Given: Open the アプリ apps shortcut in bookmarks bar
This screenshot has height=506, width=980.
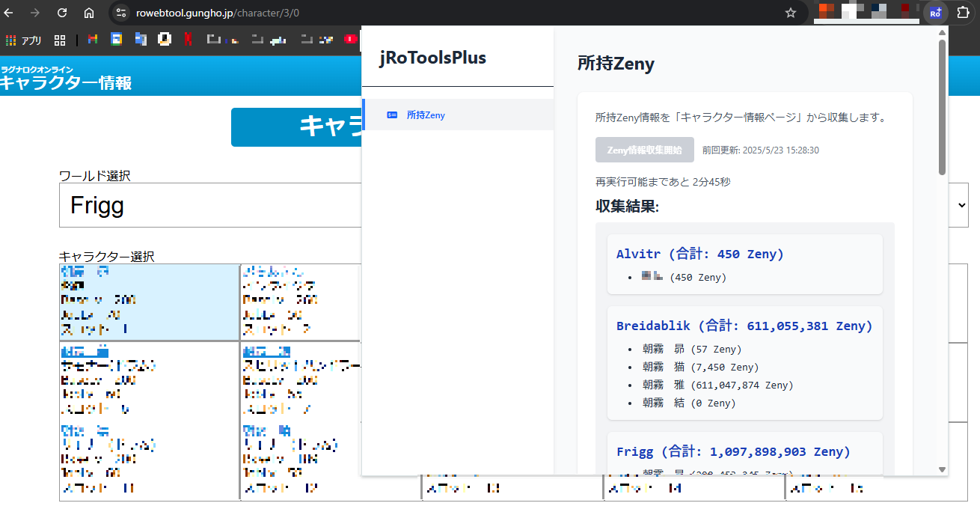Looking at the screenshot, I should pyautogui.click(x=23, y=40).
